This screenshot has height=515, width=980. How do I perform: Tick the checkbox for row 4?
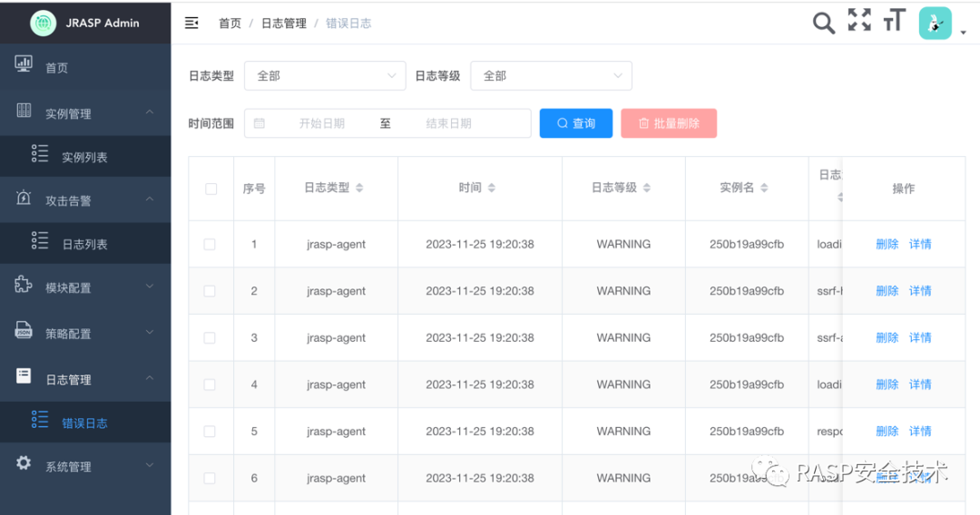(x=210, y=384)
